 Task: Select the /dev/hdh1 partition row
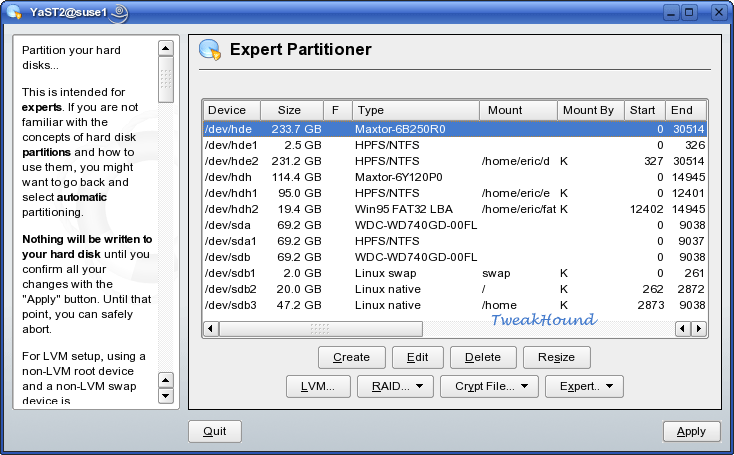pyautogui.click(x=455, y=193)
